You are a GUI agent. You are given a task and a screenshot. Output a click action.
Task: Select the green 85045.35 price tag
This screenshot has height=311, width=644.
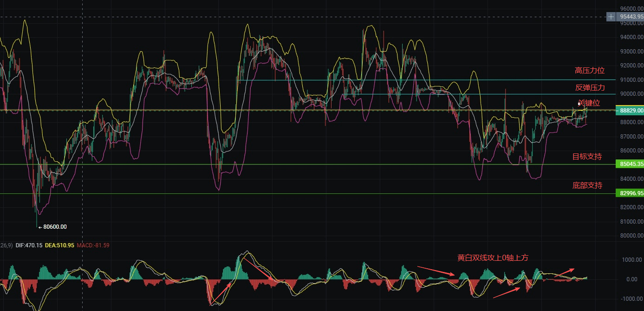630,164
